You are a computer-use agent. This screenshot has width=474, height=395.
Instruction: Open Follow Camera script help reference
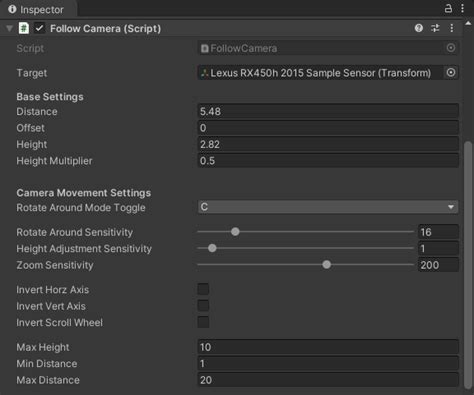click(419, 28)
